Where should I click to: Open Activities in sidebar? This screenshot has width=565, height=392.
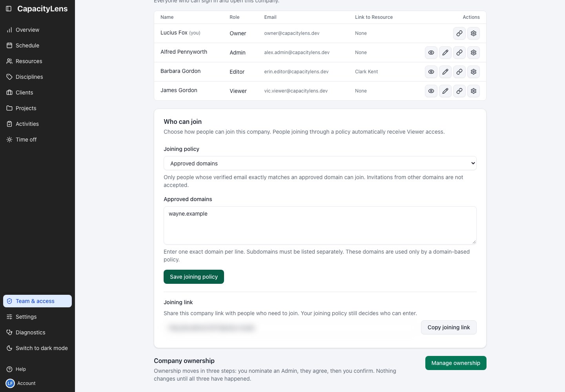click(x=37, y=124)
